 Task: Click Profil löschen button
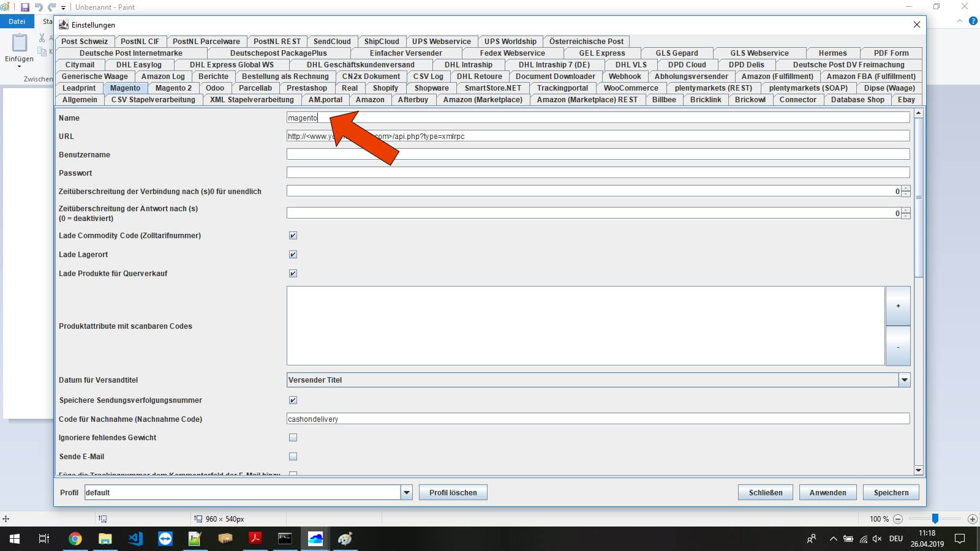(x=453, y=493)
